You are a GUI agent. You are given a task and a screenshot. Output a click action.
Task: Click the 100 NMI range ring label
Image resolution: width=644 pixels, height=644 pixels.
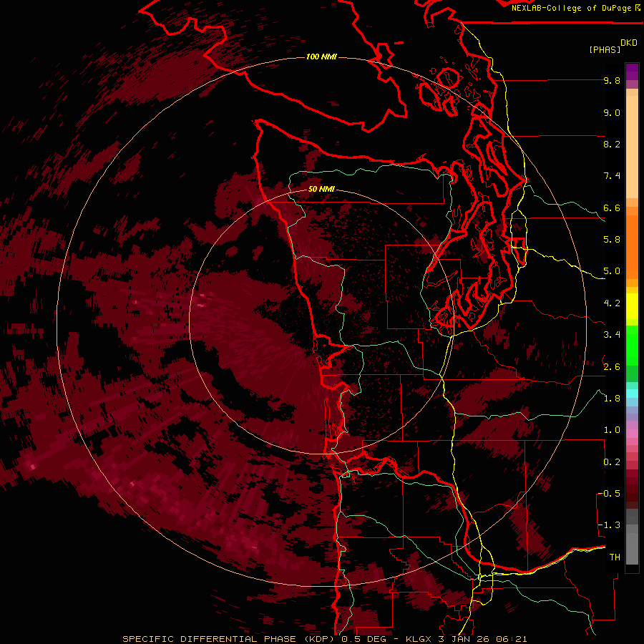tap(321, 57)
